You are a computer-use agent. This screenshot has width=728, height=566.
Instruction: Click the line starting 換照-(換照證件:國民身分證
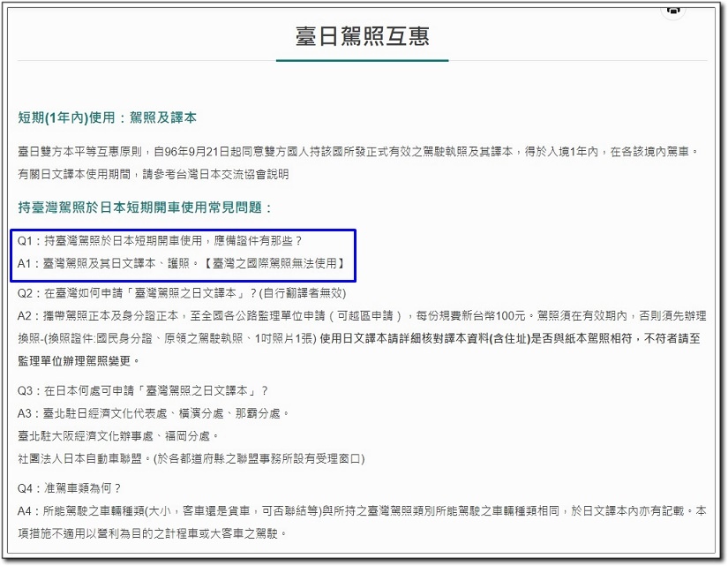pos(359,338)
